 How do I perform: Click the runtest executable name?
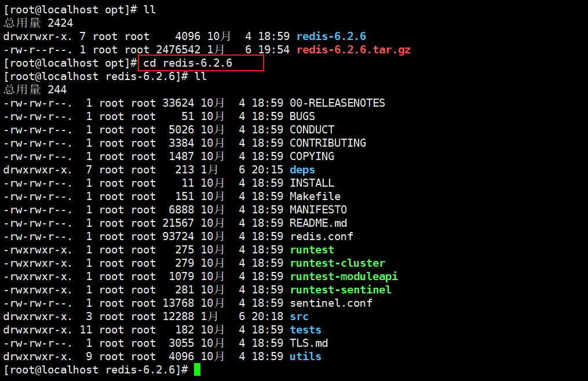pyautogui.click(x=312, y=250)
